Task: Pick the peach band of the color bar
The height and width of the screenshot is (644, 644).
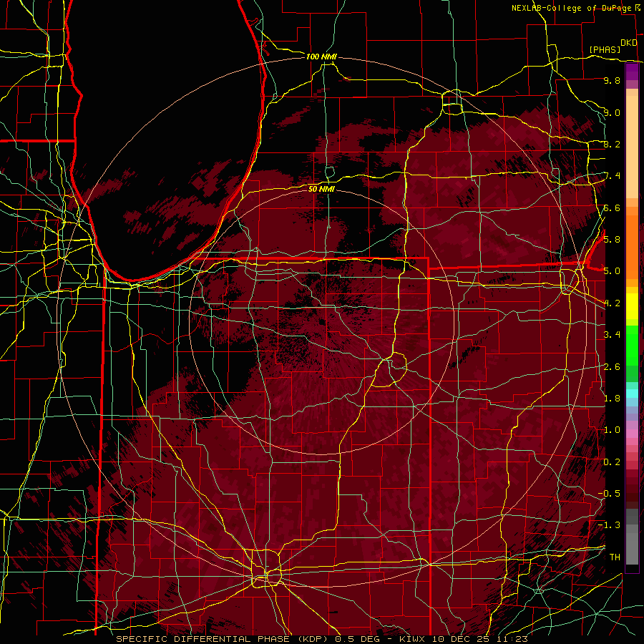Action: pyautogui.click(x=632, y=148)
